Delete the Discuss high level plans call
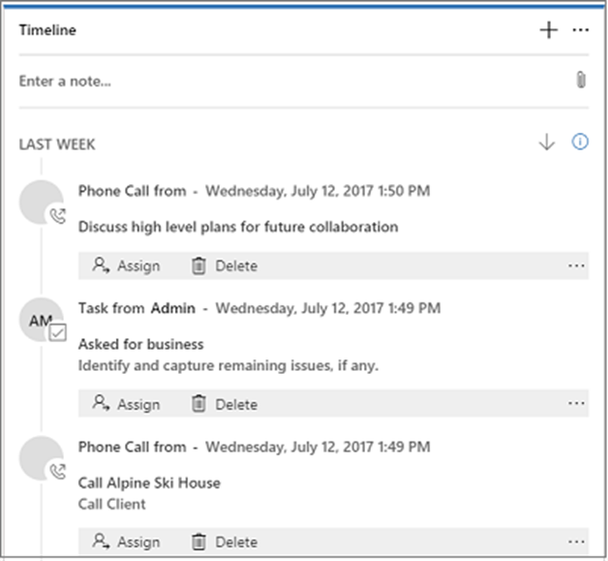The width and height of the screenshot is (608, 561). click(225, 266)
